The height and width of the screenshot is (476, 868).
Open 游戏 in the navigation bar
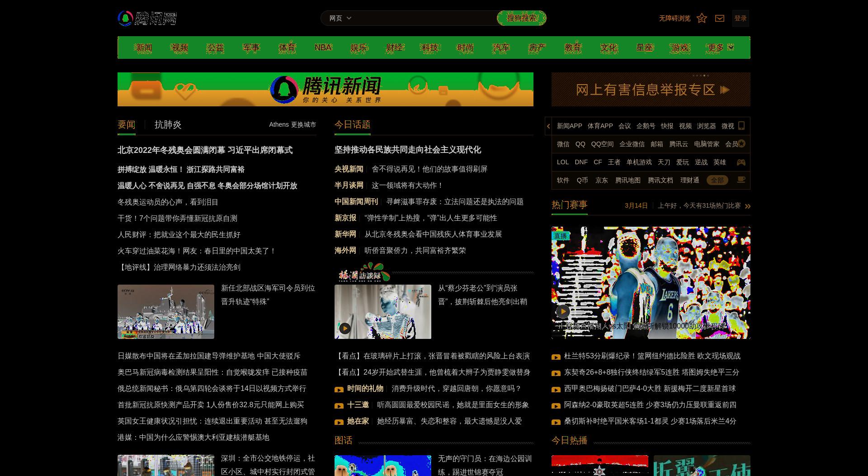(x=680, y=48)
